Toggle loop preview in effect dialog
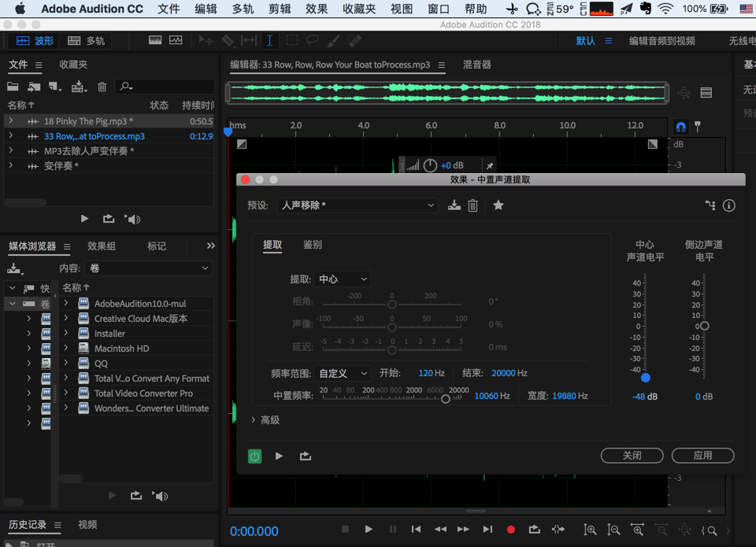 click(306, 456)
